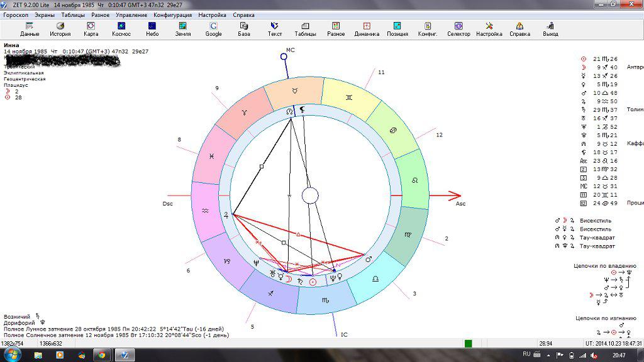Click the green indicator square in status bar
The width and height of the screenshot is (644, 362).
468,344
